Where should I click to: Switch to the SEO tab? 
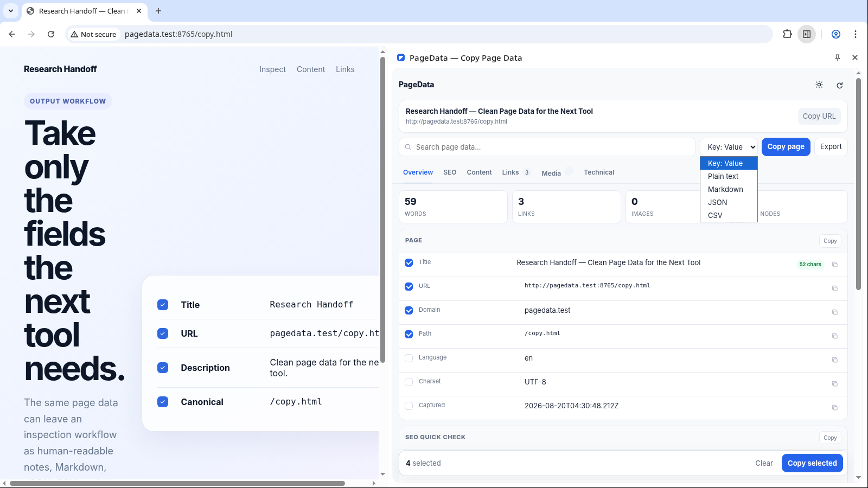point(450,172)
